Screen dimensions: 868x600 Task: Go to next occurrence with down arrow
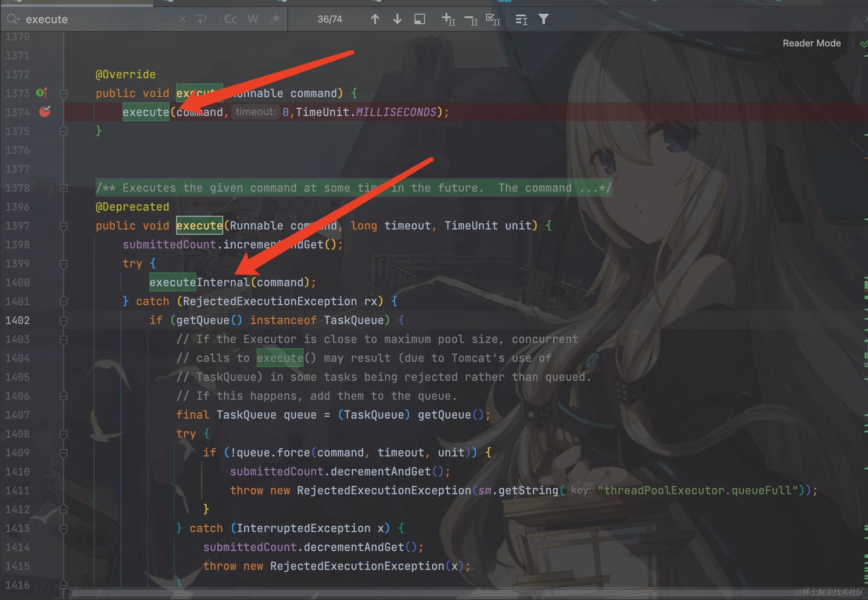pyautogui.click(x=397, y=19)
